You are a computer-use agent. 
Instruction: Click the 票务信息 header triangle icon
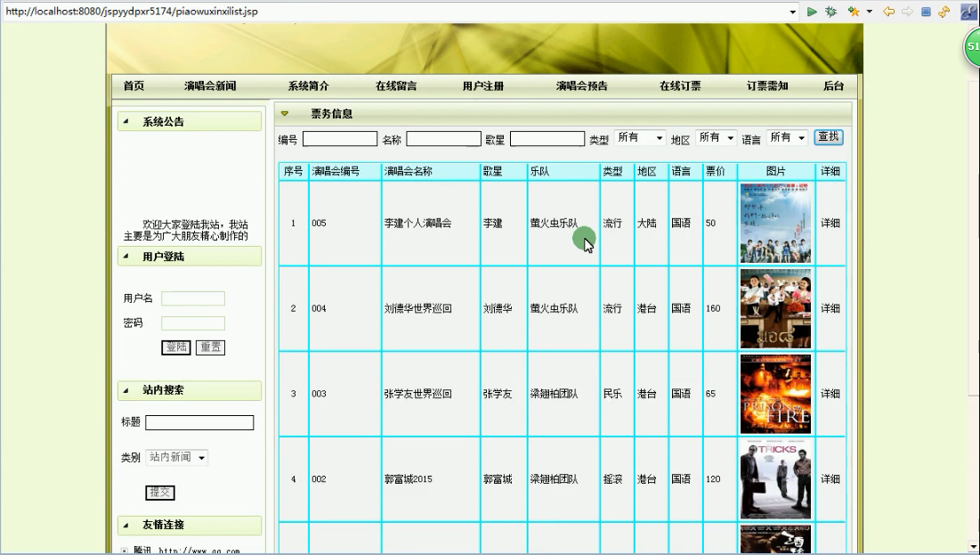(x=284, y=114)
